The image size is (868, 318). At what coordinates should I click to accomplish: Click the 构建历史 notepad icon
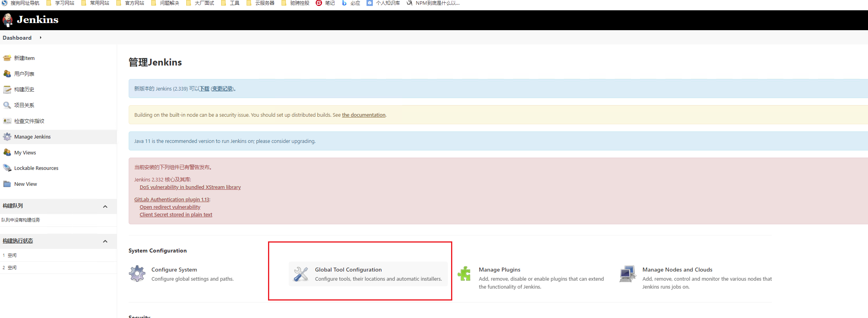pos(7,89)
